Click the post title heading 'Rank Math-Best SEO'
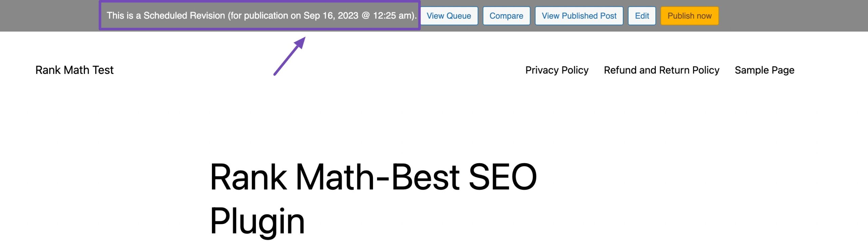The height and width of the screenshot is (252, 868). pyautogui.click(x=373, y=177)
